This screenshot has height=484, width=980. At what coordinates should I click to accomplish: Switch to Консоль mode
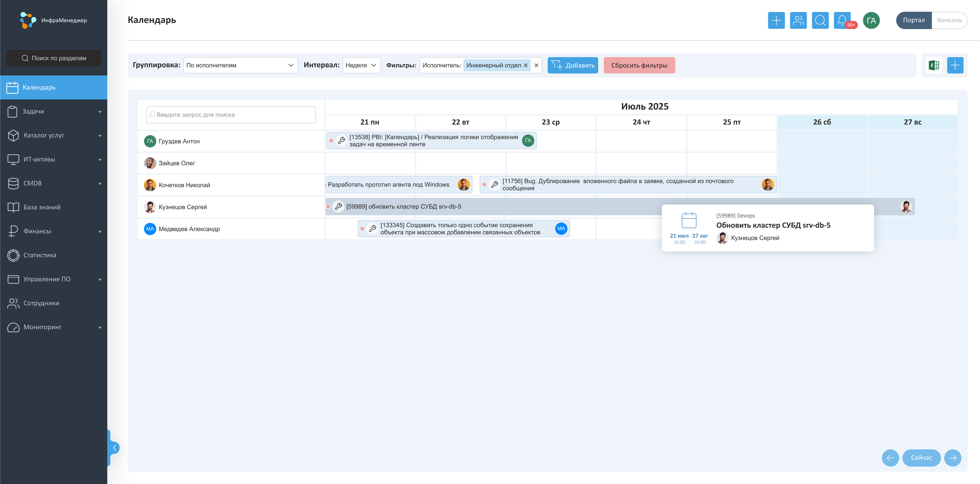[949, 20]
